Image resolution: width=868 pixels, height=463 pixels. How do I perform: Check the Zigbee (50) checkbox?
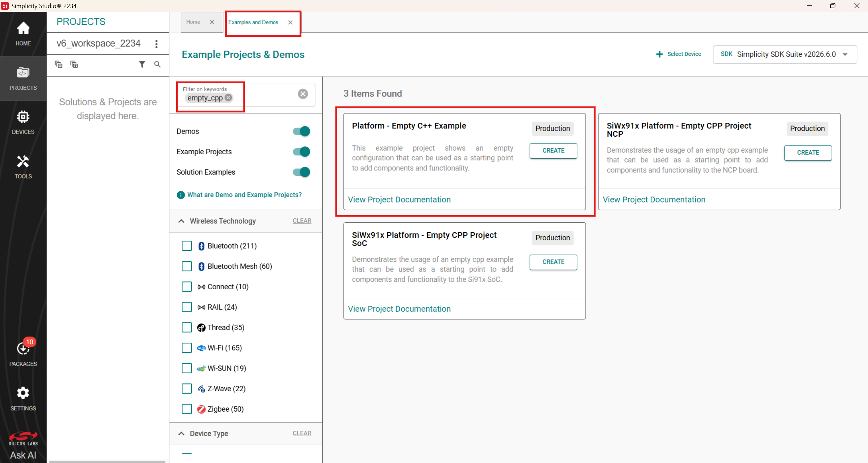(x=187, y=409)
